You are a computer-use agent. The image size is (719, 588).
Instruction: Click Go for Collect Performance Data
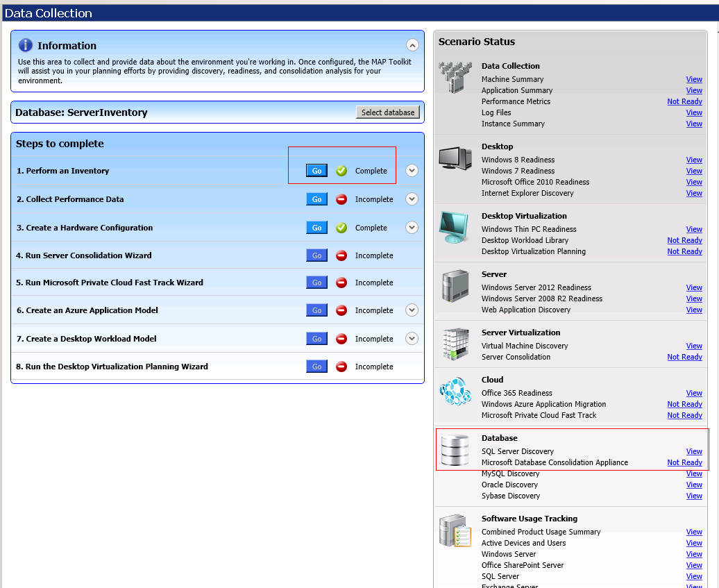316,199
